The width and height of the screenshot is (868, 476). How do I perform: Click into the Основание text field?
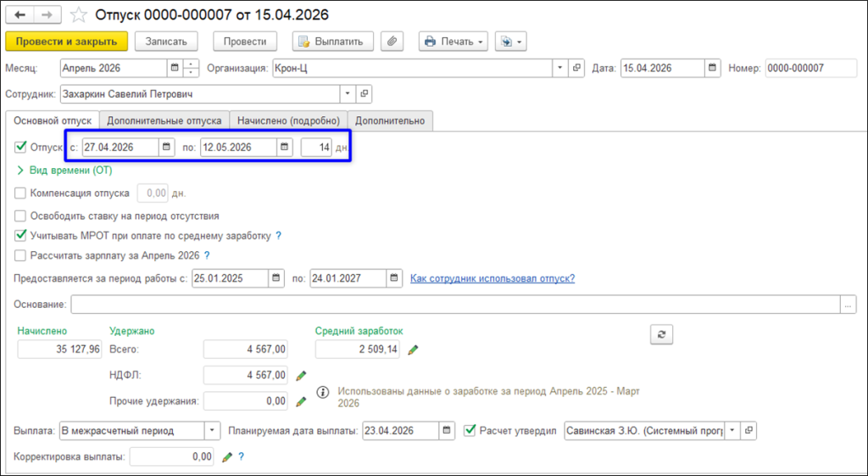[455, 305]
